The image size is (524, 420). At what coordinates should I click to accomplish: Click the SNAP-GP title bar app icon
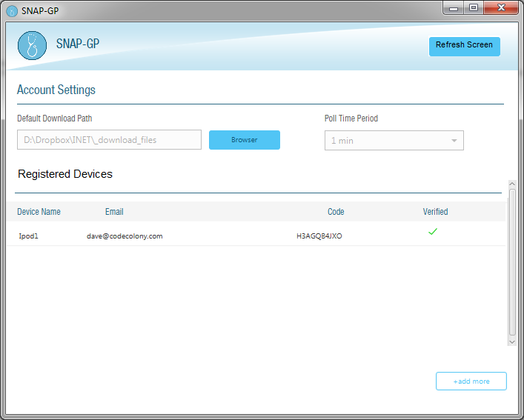coord(12,10)
